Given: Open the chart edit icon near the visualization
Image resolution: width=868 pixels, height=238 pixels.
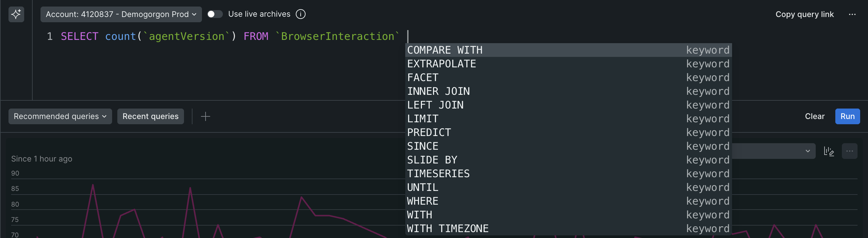Looking at the screenshot, I should pos(828,151).
